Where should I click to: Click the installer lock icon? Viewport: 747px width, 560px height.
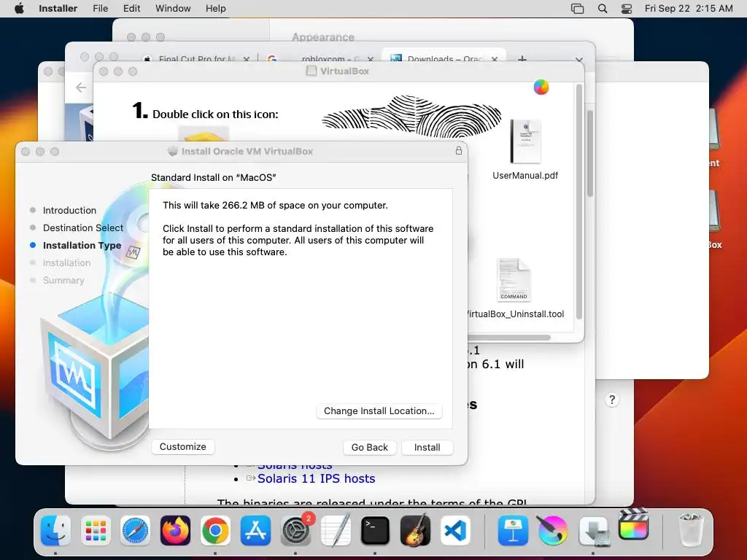click(458, 150)
